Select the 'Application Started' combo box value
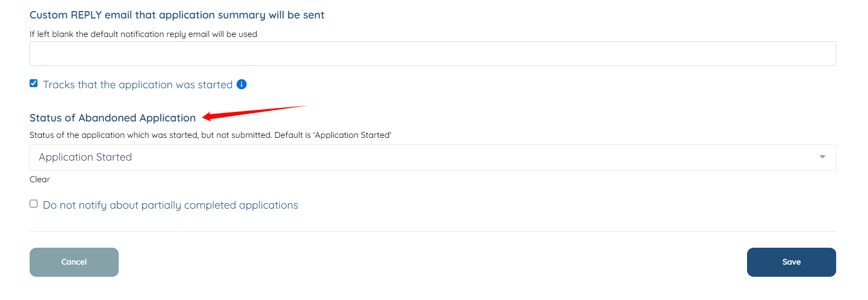 coord(86,157)
